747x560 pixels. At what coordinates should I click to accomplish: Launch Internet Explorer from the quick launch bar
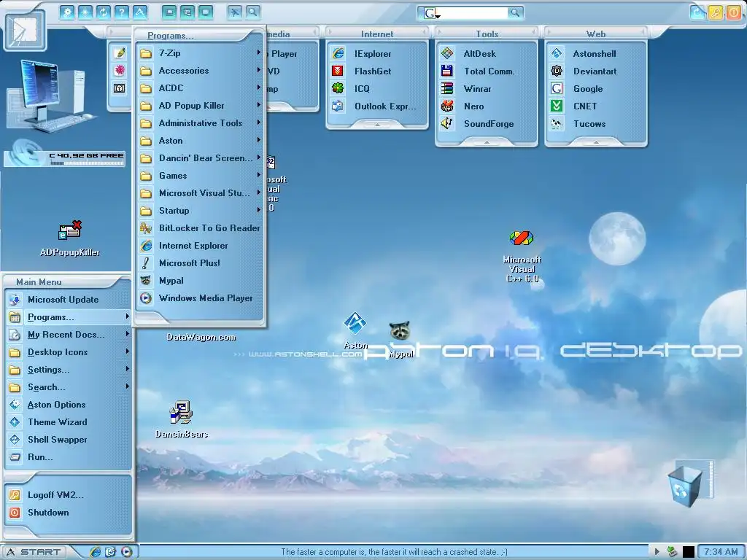coord(96,551)
